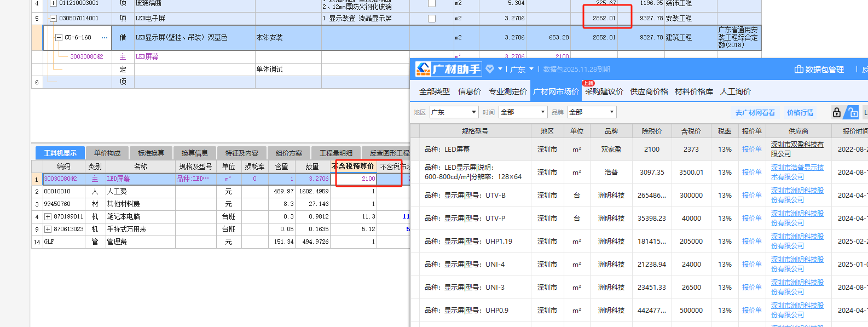868x327 pixels.
Task: Switch to 工程量明细 tab
Action: 336,153
